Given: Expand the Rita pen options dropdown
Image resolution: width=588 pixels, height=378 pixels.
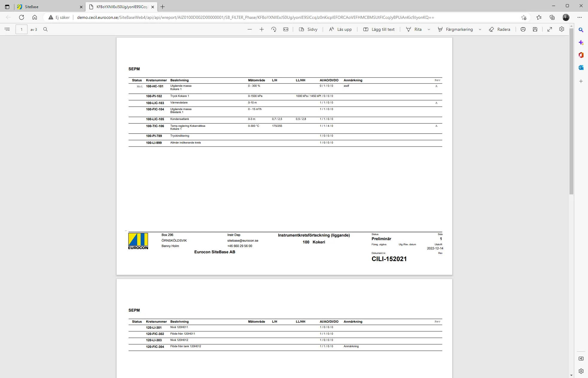Looking at the screenshot, I should (x=429, y=29).
